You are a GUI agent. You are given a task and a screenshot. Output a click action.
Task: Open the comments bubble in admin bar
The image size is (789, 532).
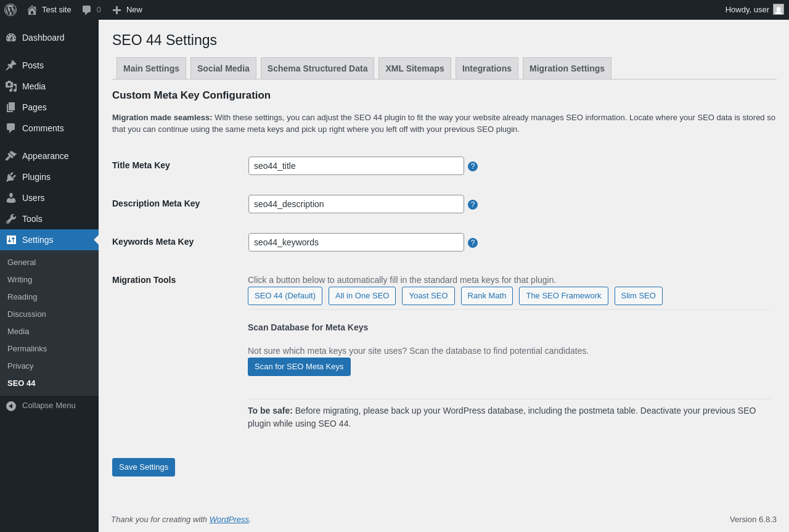click(91, 10)
